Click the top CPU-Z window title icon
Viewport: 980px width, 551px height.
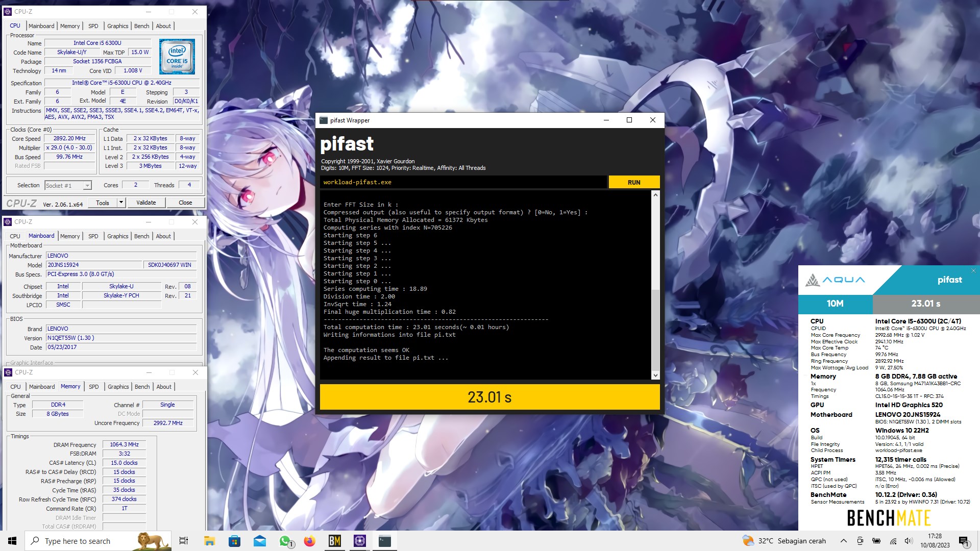pyautogui.click(x=8, y=12)
